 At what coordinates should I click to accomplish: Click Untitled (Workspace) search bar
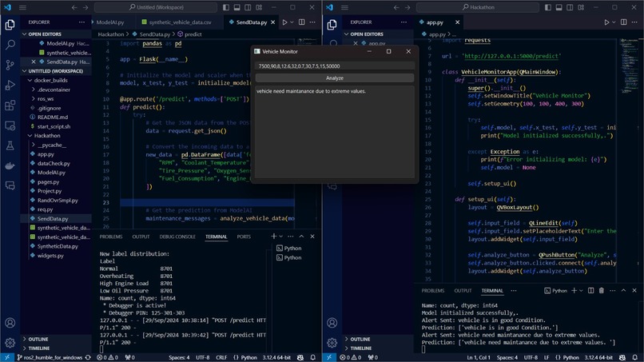pos(156,7)
